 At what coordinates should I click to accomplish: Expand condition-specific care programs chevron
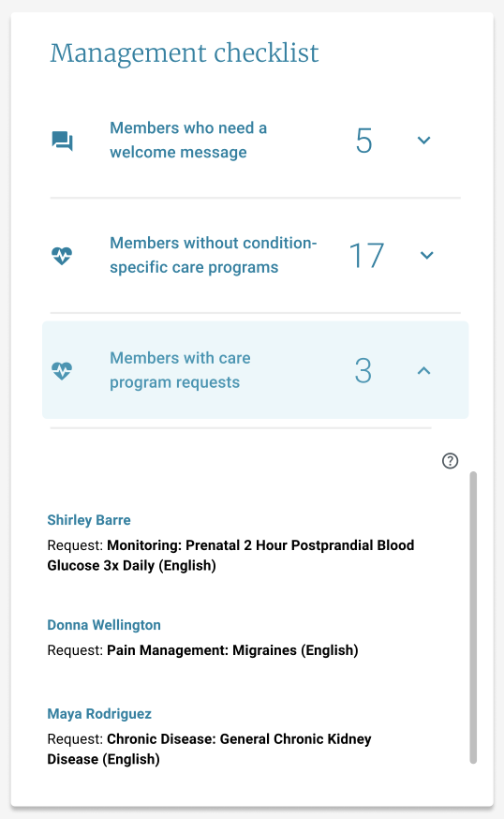coord(426,255)
